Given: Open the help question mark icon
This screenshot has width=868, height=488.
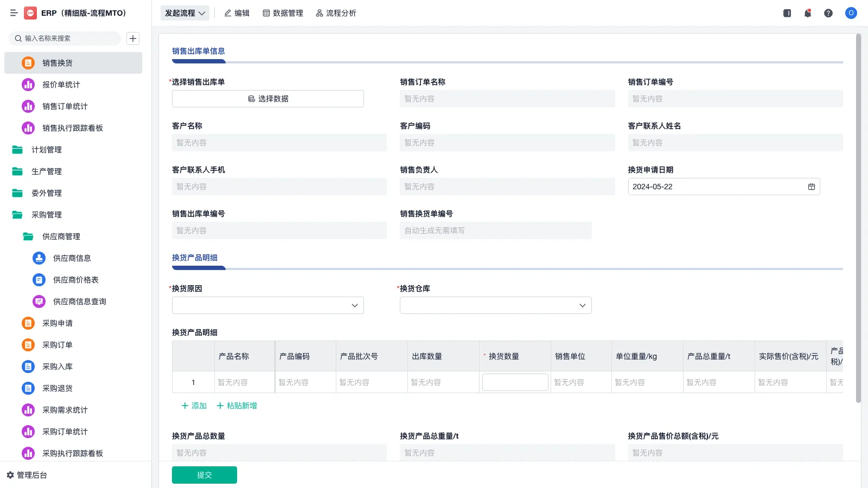Looking at the screenshot, I should [x=828, y=13].
